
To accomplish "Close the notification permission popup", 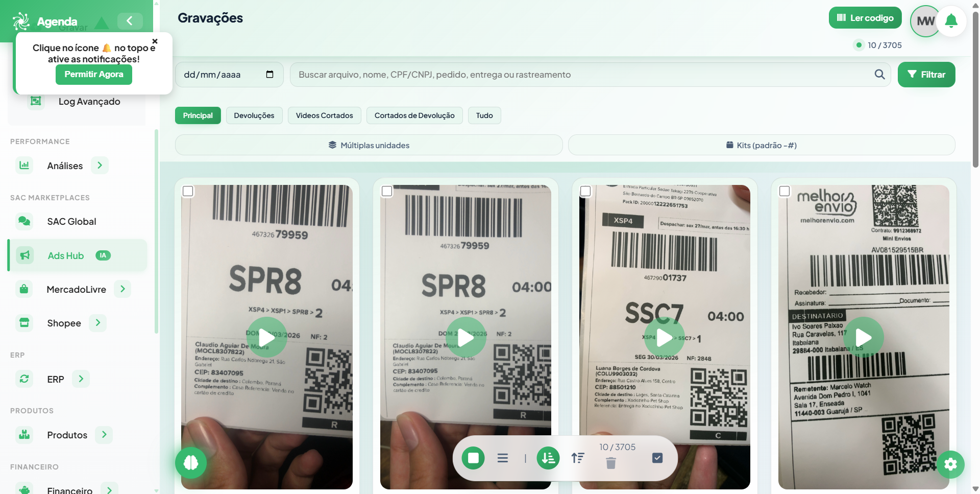I will 155,41.
